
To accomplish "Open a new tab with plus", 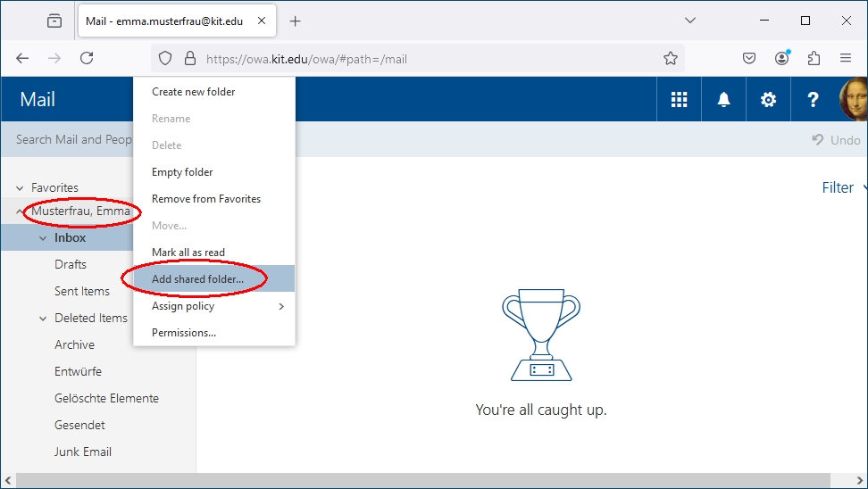I will coord(295,21).
